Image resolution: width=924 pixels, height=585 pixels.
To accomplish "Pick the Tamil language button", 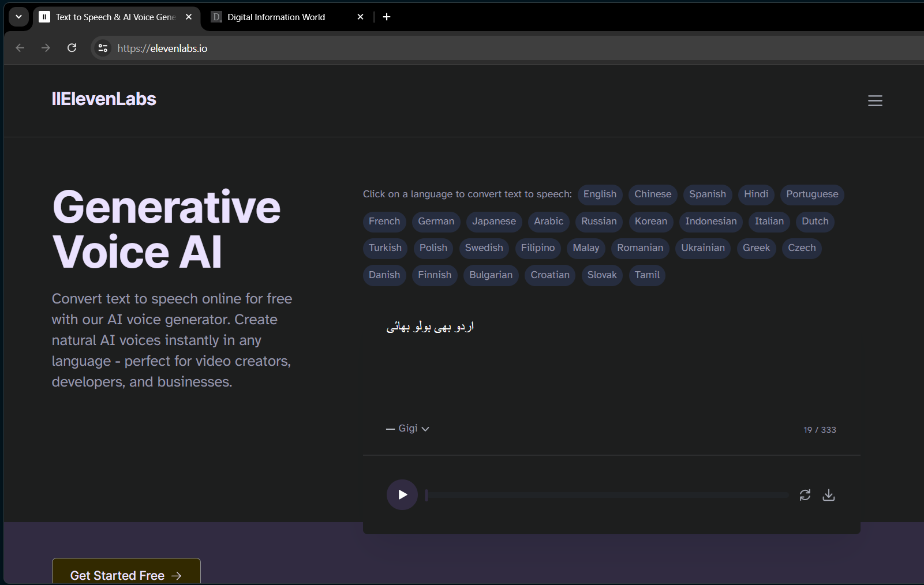I will (646, 275).
